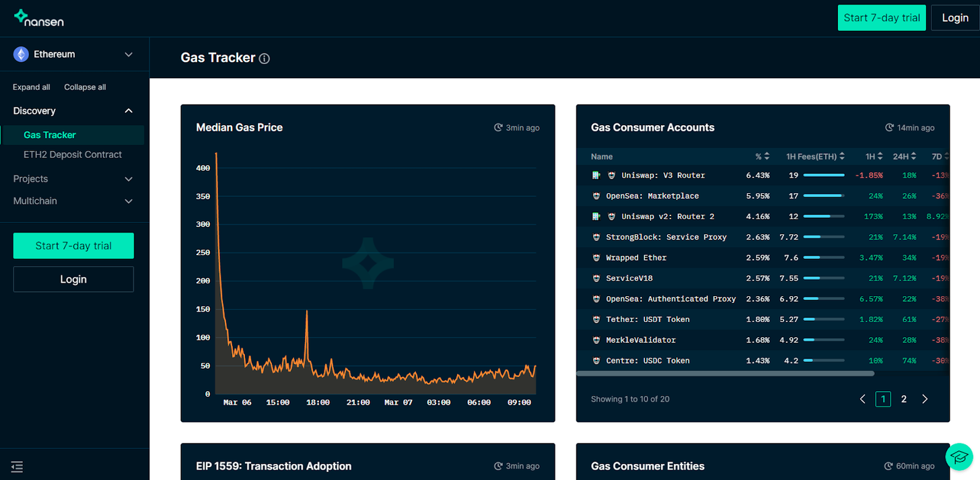Click the Ethereum diamond icon in the sidebar
This screenshot has width=980, height=480.
tap(21, 54)
